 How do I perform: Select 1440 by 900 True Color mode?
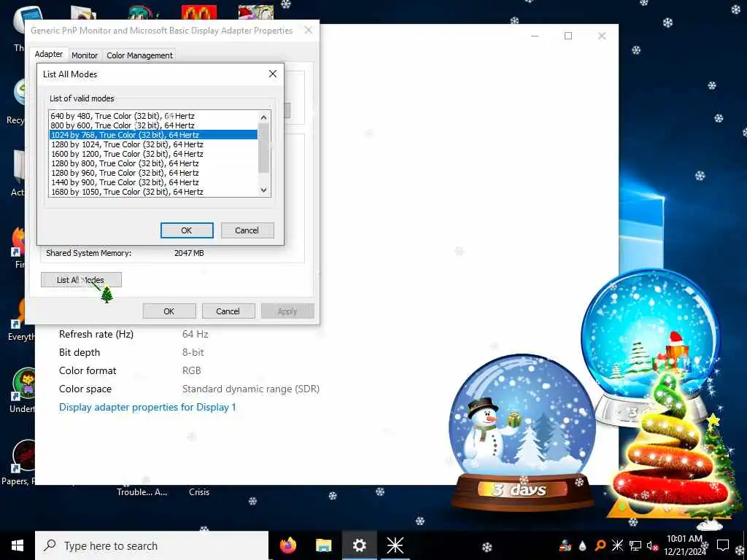pyautogui.click(x=153, y=182)
